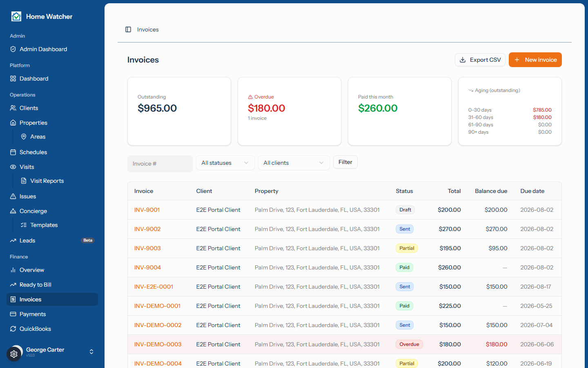Click the Overview bar chart icon
The width and height of the screenshot is (588, 368).
point(13,270)
